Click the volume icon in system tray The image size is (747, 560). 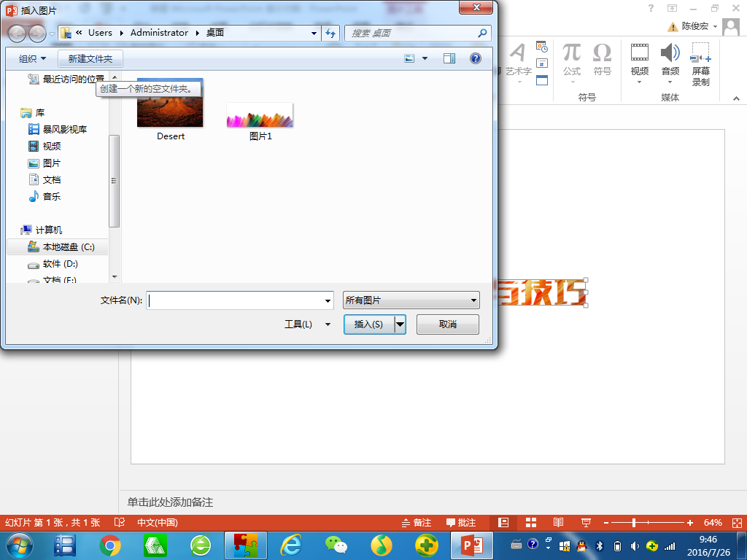coord(635,546)
